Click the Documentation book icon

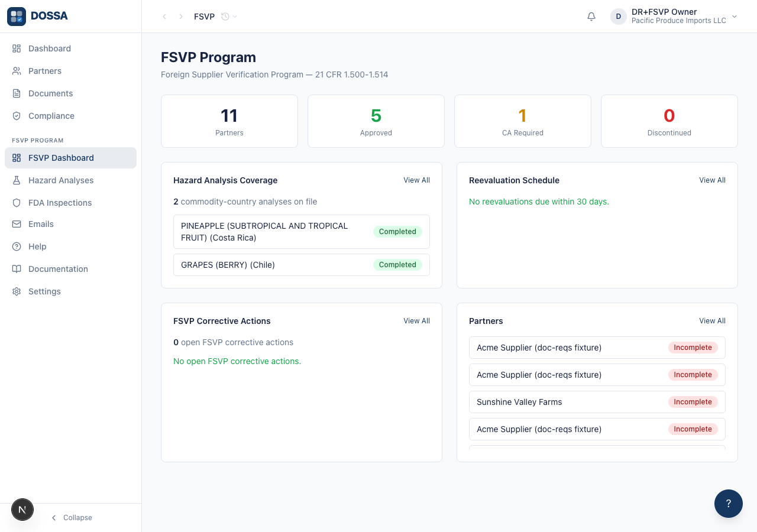[17, 269]
